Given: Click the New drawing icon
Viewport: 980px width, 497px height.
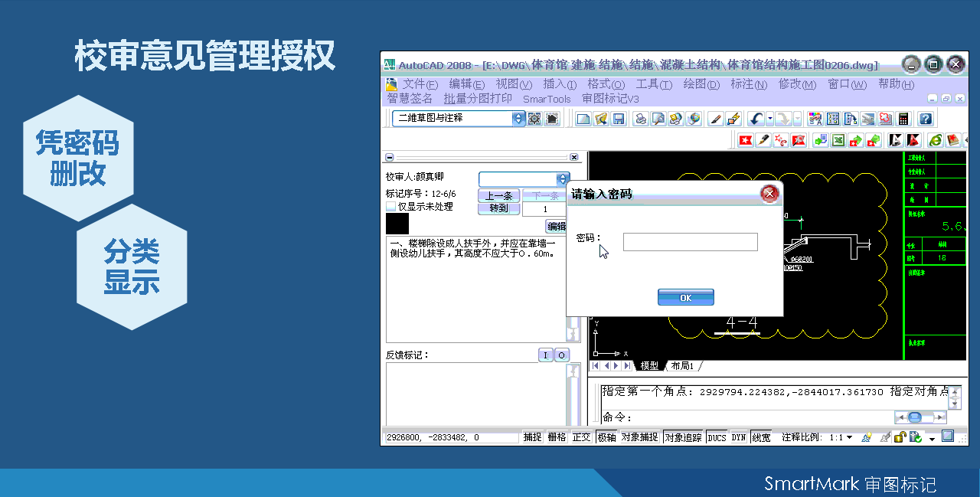Looking at the screenshot, I should tap(583, 119).
